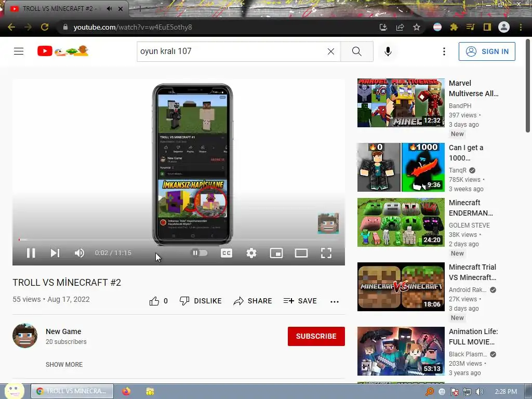Click the address bar URL
The image size is (532, 399).
tap(132, 27)
